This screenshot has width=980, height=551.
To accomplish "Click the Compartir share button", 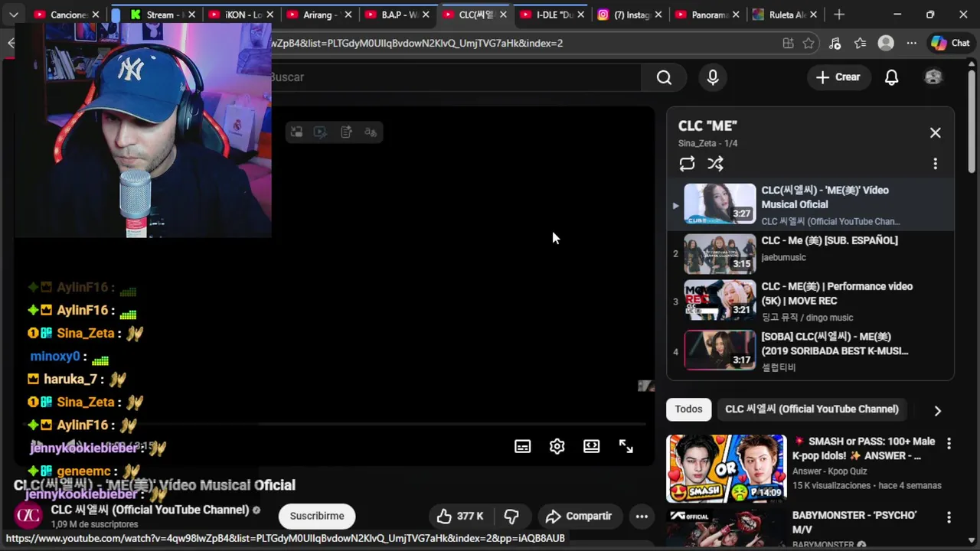I will [x=579, y=516].
